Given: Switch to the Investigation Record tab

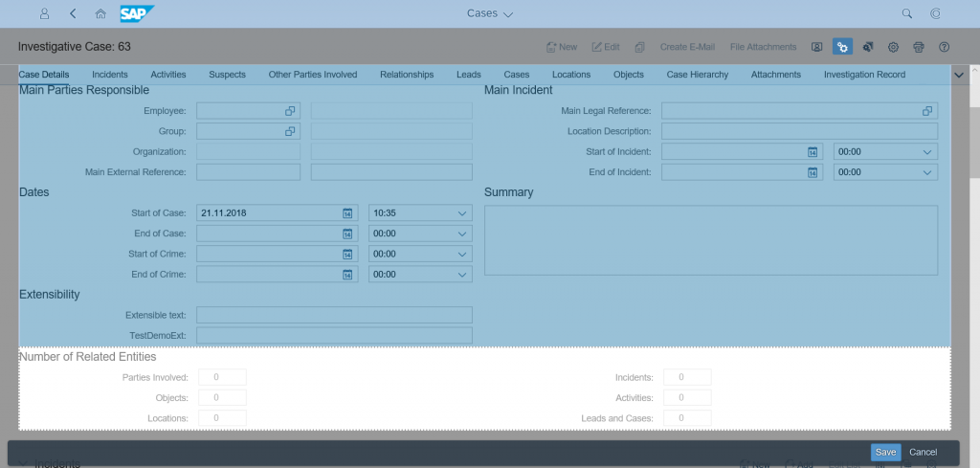Looking at the screenshot, I should (x=864, y=75).
